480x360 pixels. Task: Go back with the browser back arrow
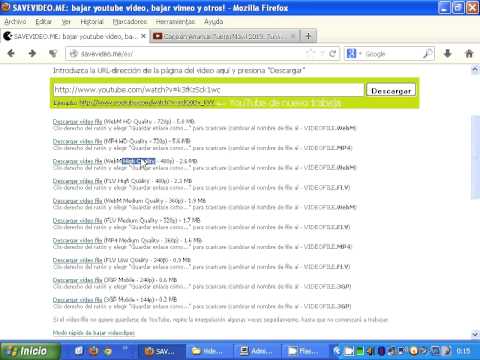11,53
